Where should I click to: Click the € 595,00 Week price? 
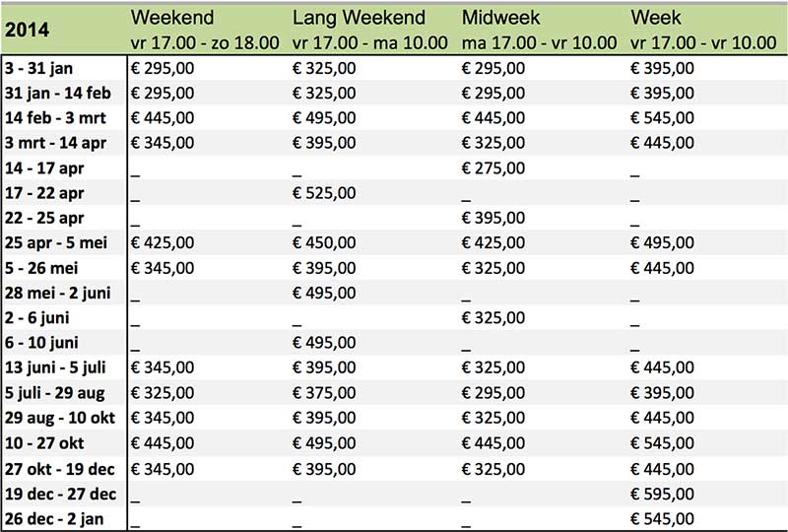click(x=662, y=494)
